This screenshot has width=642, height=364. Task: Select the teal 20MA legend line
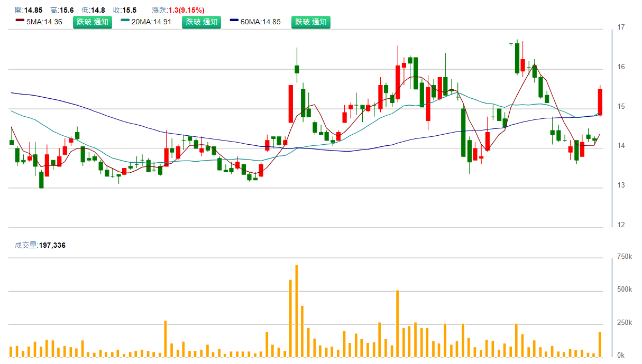coord(125,22)
